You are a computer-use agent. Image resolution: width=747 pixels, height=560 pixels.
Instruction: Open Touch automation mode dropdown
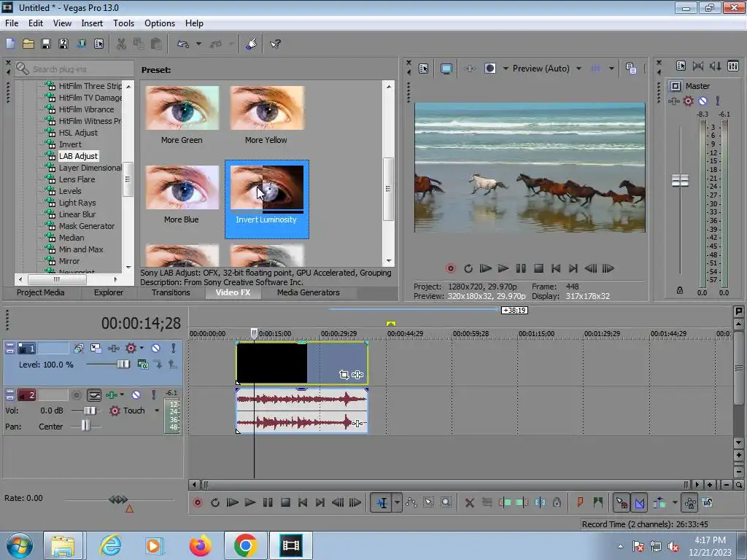click(157, 411)
